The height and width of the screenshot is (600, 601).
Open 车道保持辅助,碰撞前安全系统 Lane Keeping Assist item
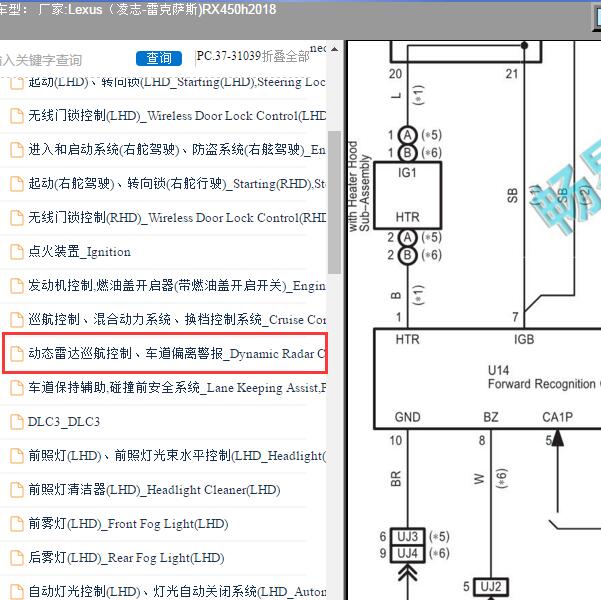(177, 388)
